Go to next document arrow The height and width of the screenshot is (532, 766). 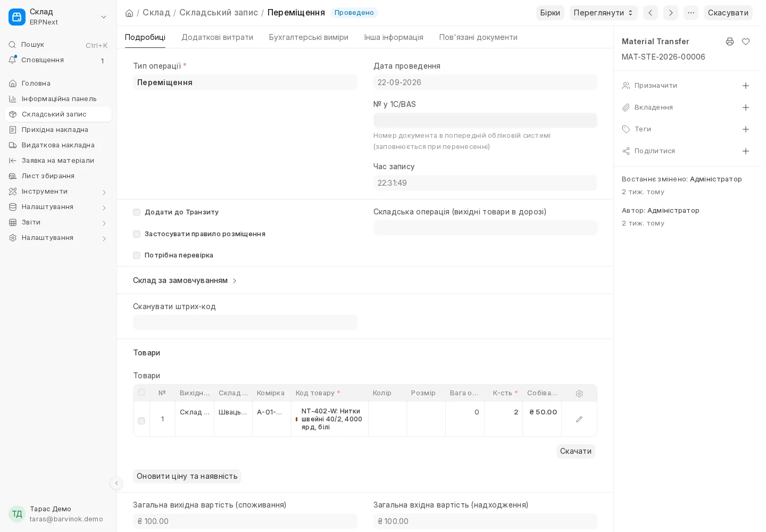pyautogui.click(x=671, y=13)
